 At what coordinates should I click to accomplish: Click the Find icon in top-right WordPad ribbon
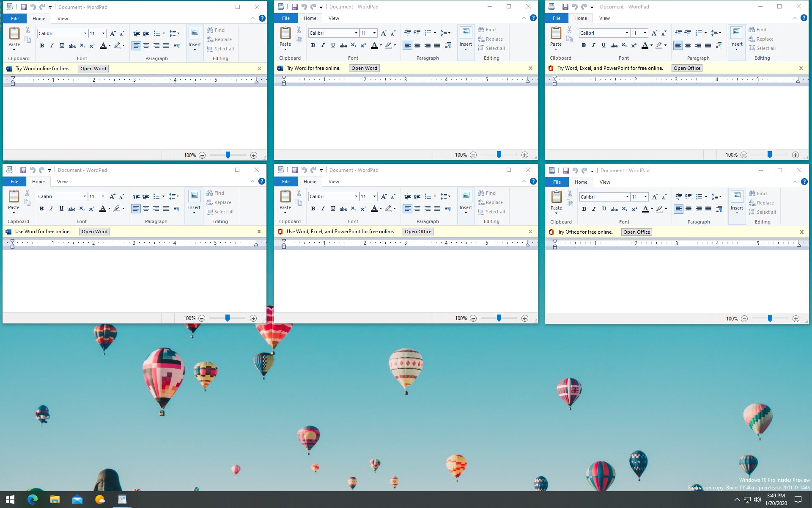759,29
